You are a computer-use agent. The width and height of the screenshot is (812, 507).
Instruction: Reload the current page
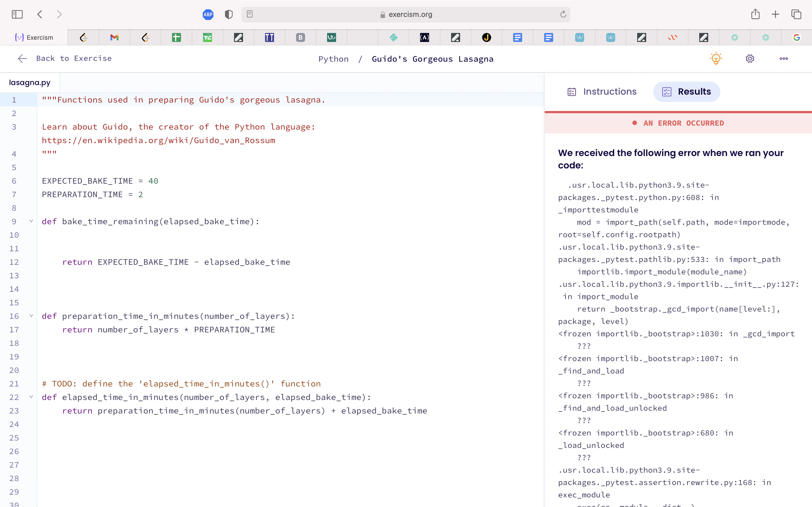[x=563, y=14]
